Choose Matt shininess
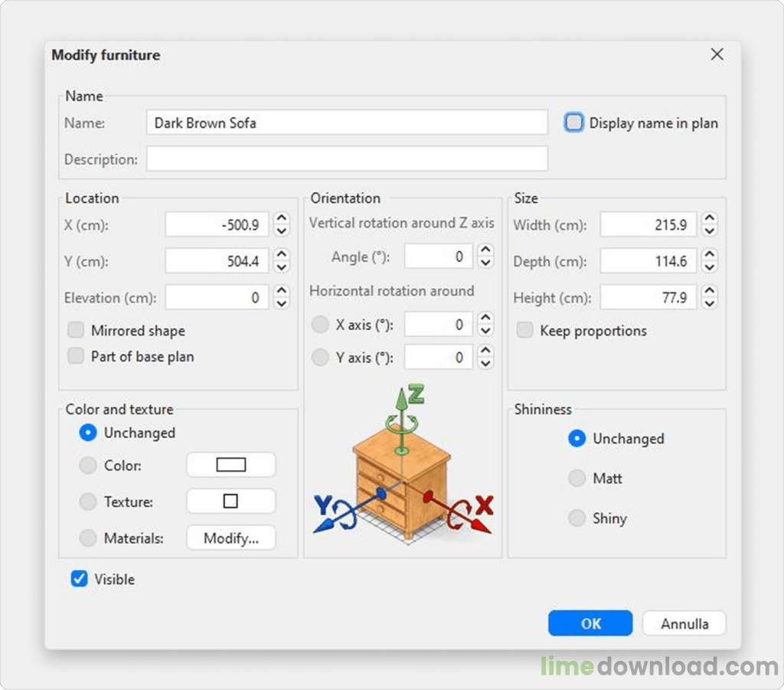This screenshot has height=690, width=784. tap(577, 478)
